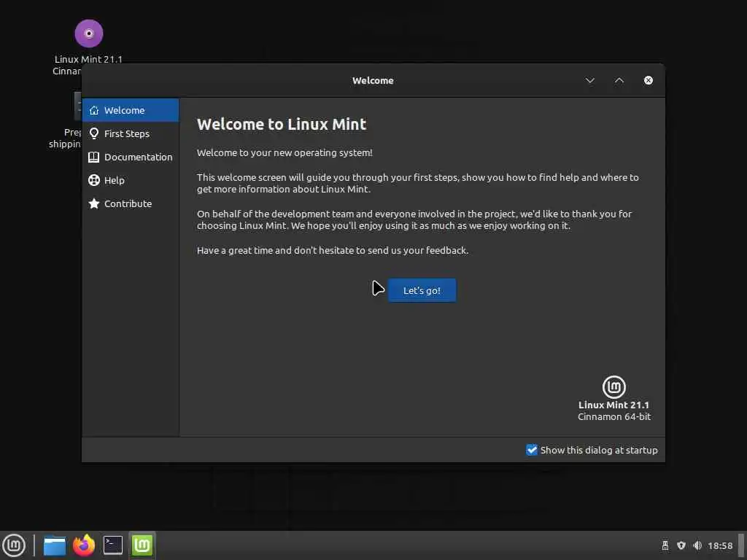The image size is (747, 560).
Task: Click the volume speaker tray icon
Action: 697,545
